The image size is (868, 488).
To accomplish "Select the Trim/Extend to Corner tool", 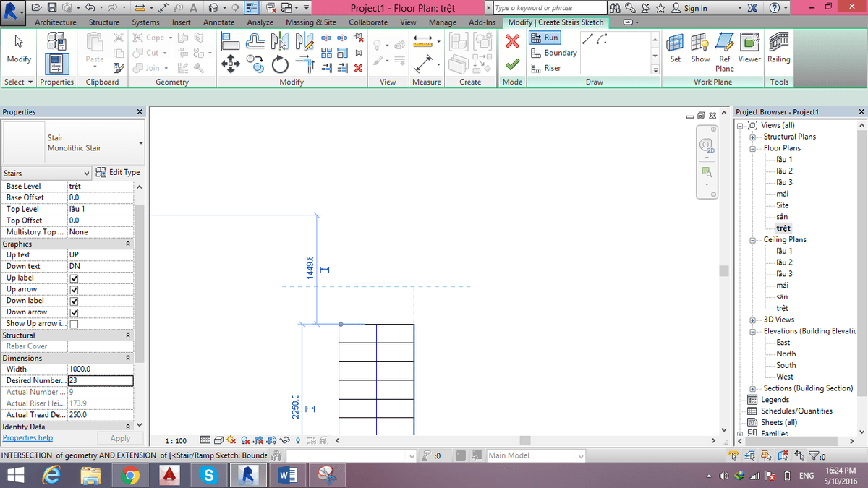I will tap(305, 64).
